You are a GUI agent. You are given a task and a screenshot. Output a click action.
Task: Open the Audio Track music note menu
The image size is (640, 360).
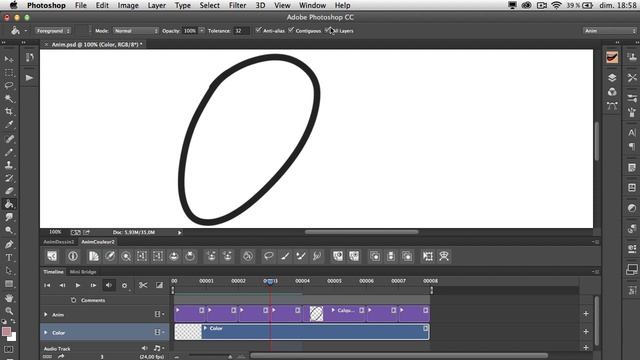158,348
